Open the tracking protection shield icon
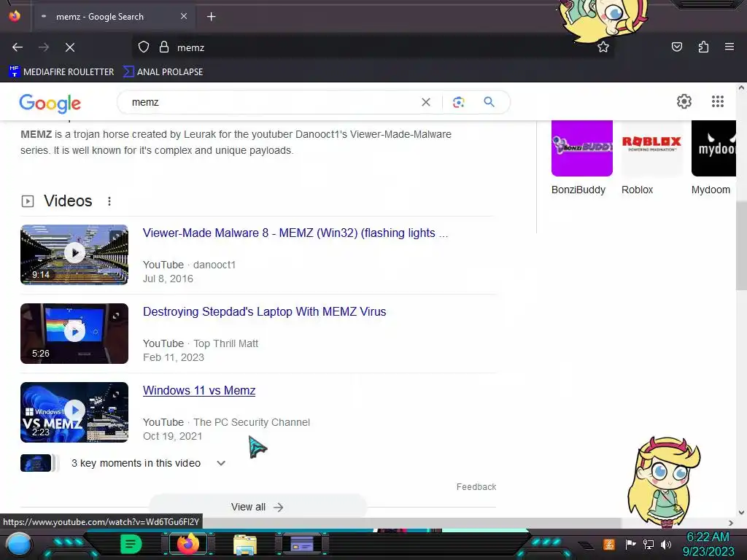Screen dimensions: 747x560 [144, 47]
